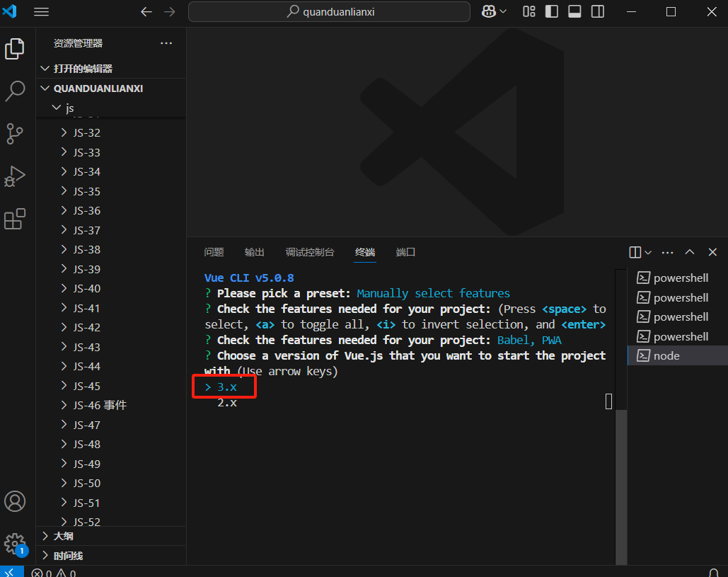Viewport: 728px width, 577px height.
Task: Close the terminal panel
Action: (x=712, y=252)
